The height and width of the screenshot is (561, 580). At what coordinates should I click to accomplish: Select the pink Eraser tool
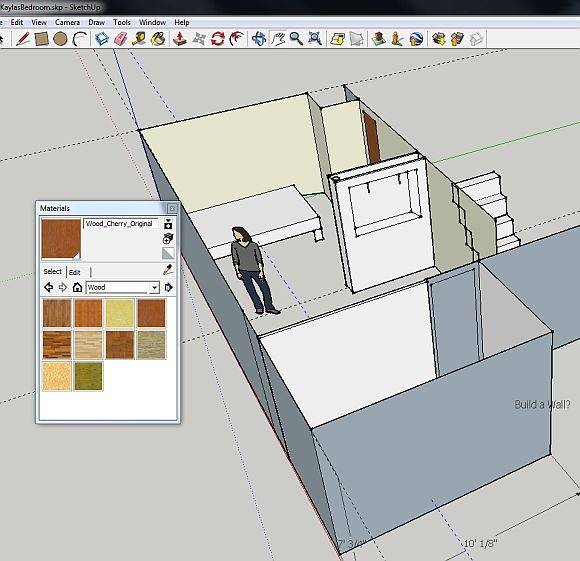click(x=121, y=39)
